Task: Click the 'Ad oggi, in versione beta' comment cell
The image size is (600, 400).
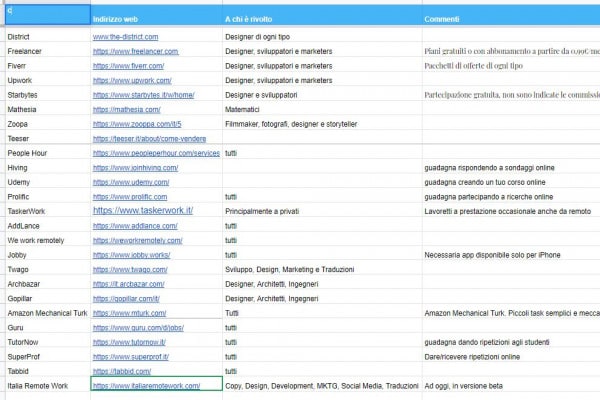Action: coord(470,385)
